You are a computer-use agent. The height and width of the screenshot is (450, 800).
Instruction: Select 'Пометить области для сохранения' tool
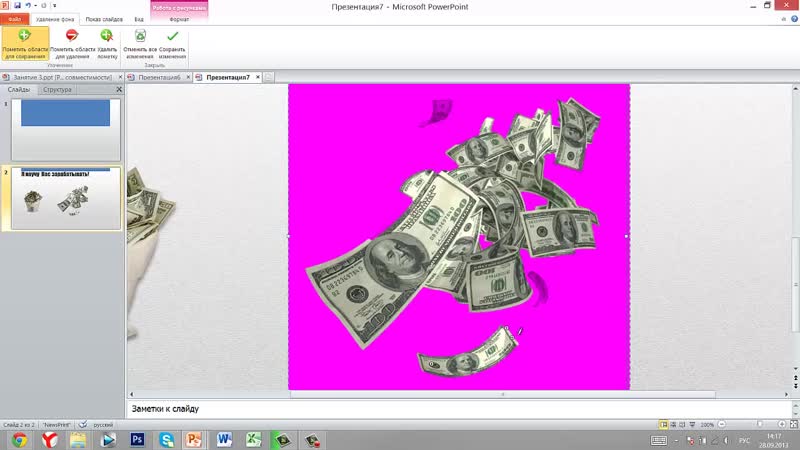tap(24, 44)
